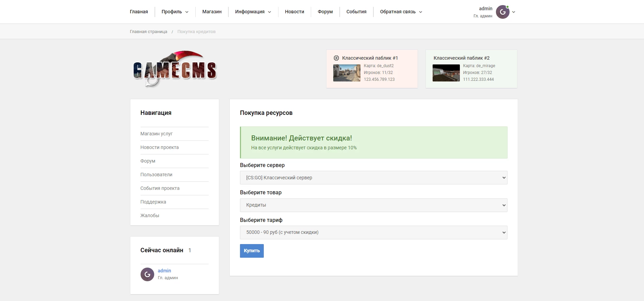
Task: Open the admin avatar in top header
Action: [x=502, y=12]
